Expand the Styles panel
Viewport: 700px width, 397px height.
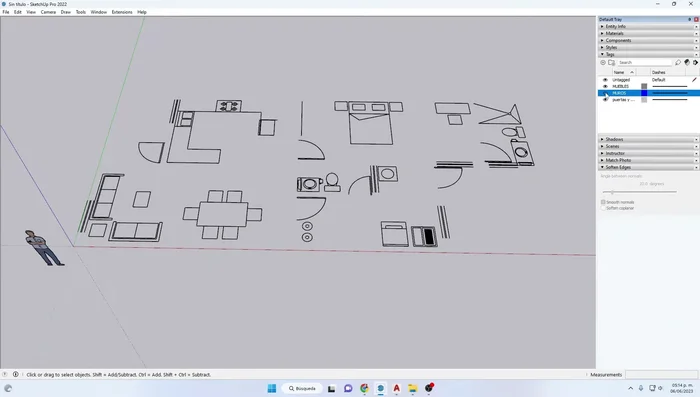[648, 47]
